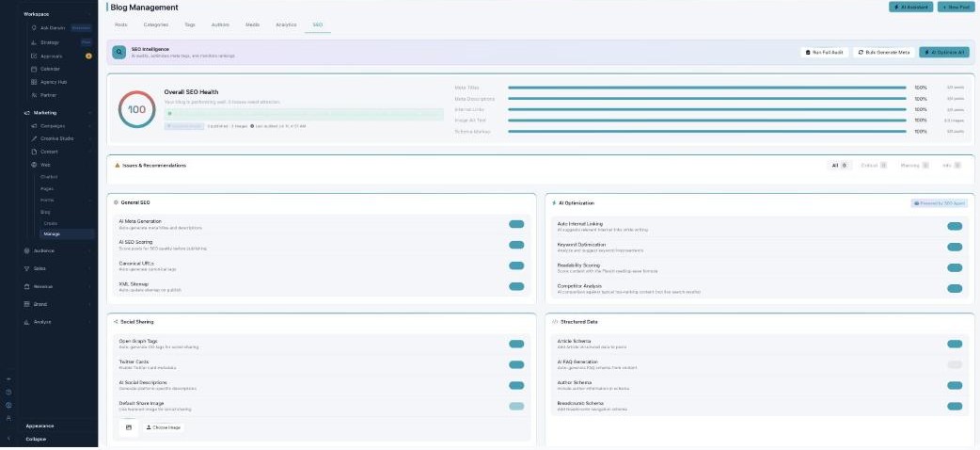This screenshot has height=450, width=980.
Task: Filter issues by Critical
Action: tap(874, 166)
